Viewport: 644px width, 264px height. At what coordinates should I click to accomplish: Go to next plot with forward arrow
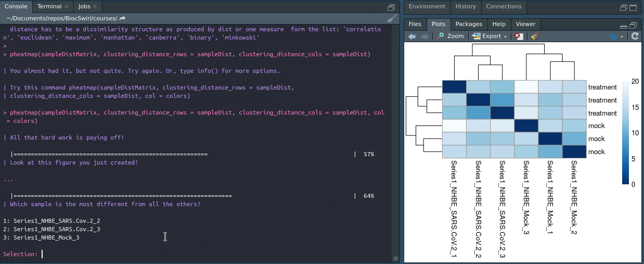[425, 36]
